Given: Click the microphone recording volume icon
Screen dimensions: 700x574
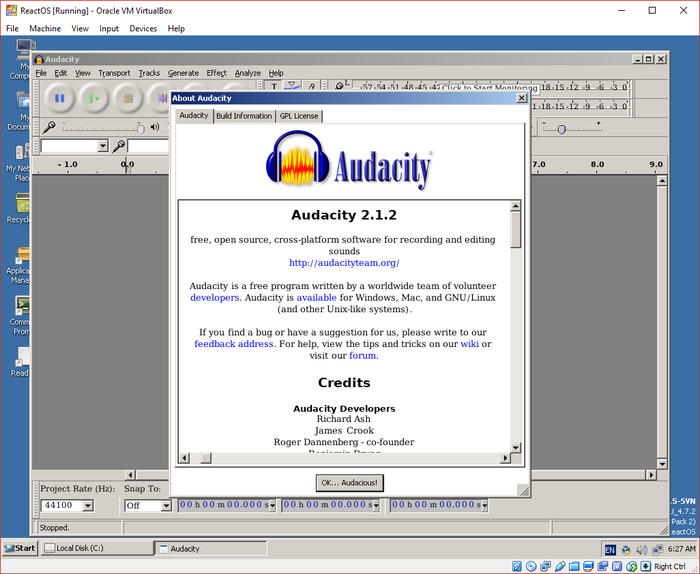Looking at the screenshot, I should [x=48, y=127].
